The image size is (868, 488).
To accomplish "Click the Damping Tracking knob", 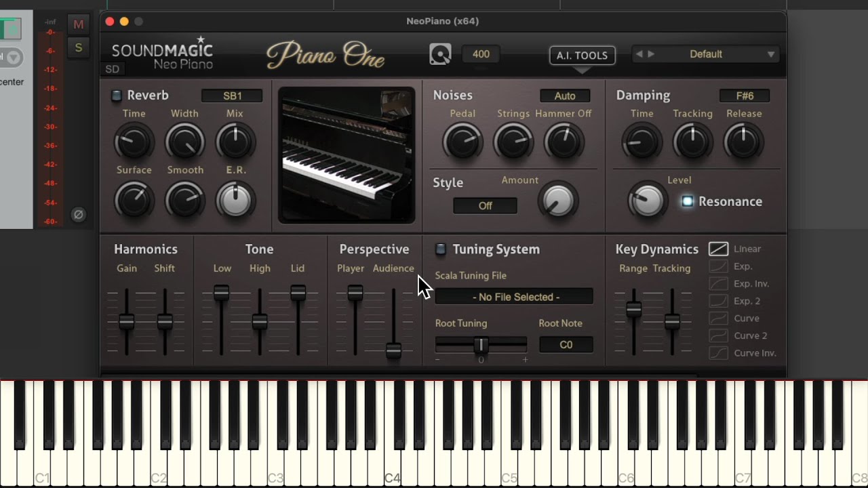I will 692,142.
